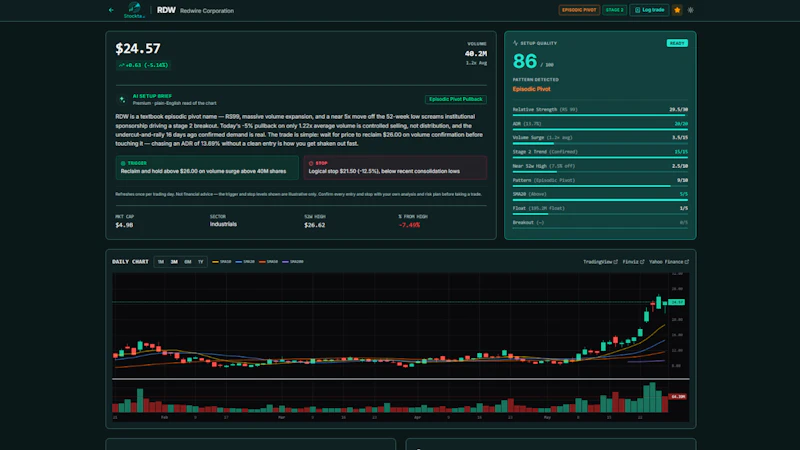Go back using the arrow icon

tap(111, 10)
